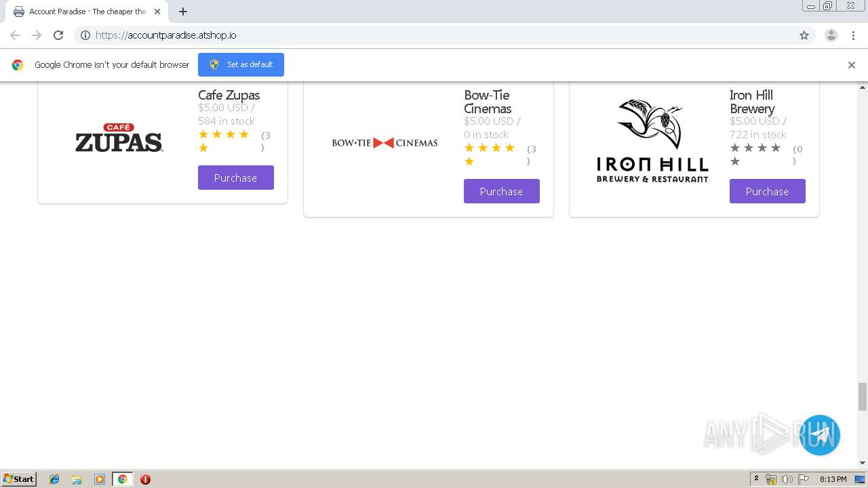Open the Cafe Zupas logo image
This screenshot has height=488, width=868.
[x=119, y=138]
